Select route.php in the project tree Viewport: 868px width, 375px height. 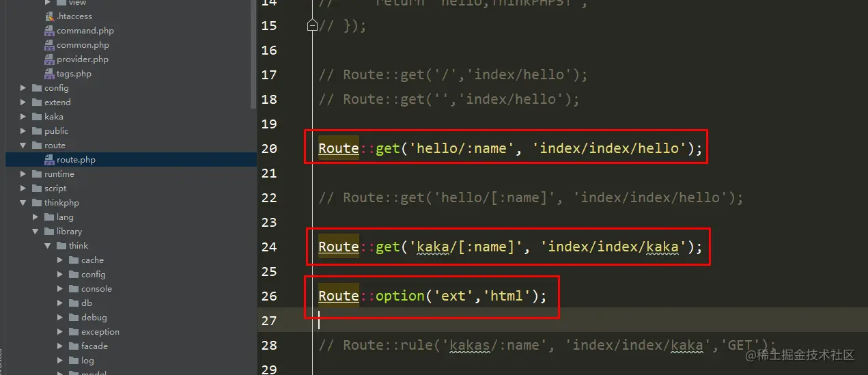coord(76,160)
